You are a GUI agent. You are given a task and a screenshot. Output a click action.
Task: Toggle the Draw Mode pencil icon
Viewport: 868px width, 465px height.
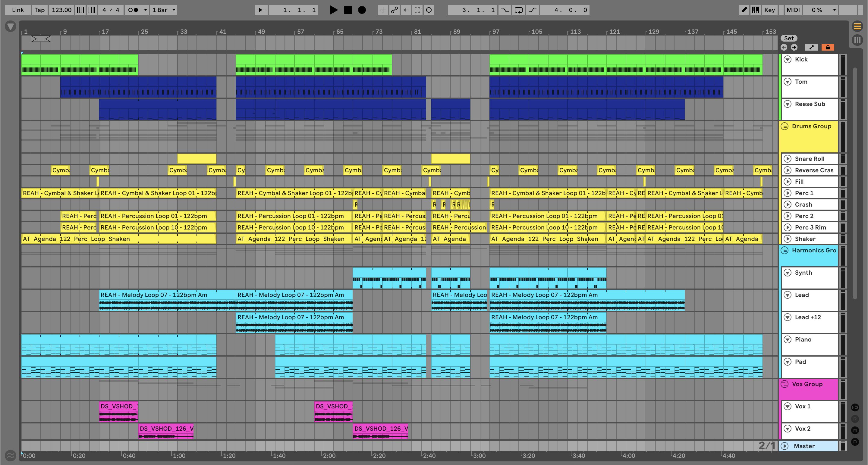744,10
